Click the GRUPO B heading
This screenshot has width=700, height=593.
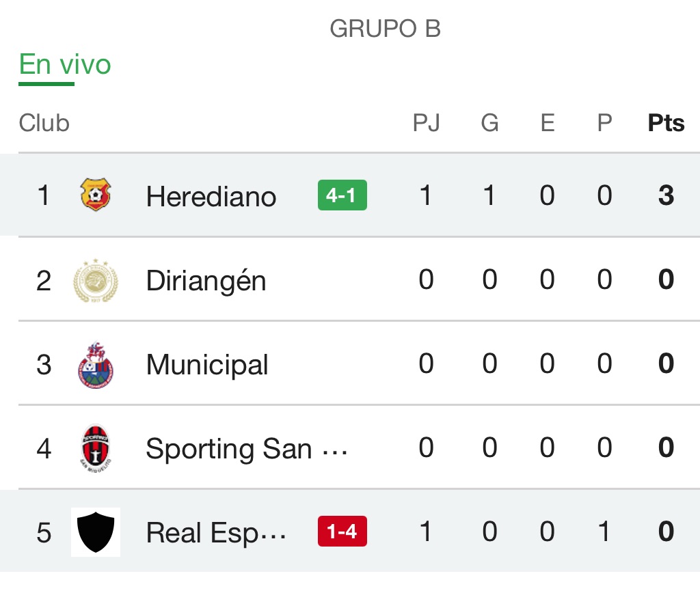coord(385,29)
